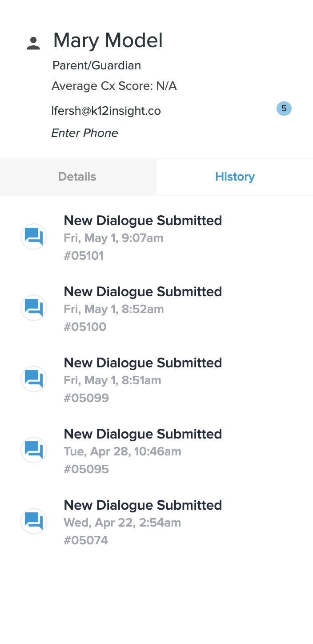Viewport: 313px width, 644px height.
Task: Select ticket number #05101
Action: point(84,256)
